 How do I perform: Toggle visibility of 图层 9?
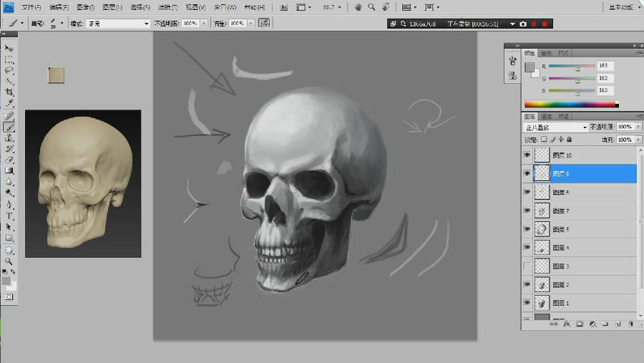click(x=527, y=173)
